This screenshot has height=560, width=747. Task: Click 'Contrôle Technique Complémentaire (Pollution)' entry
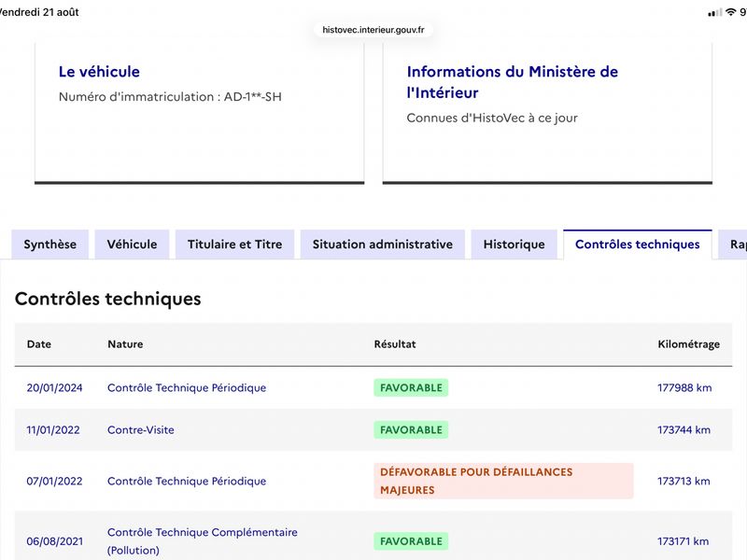tap(203, 541)
